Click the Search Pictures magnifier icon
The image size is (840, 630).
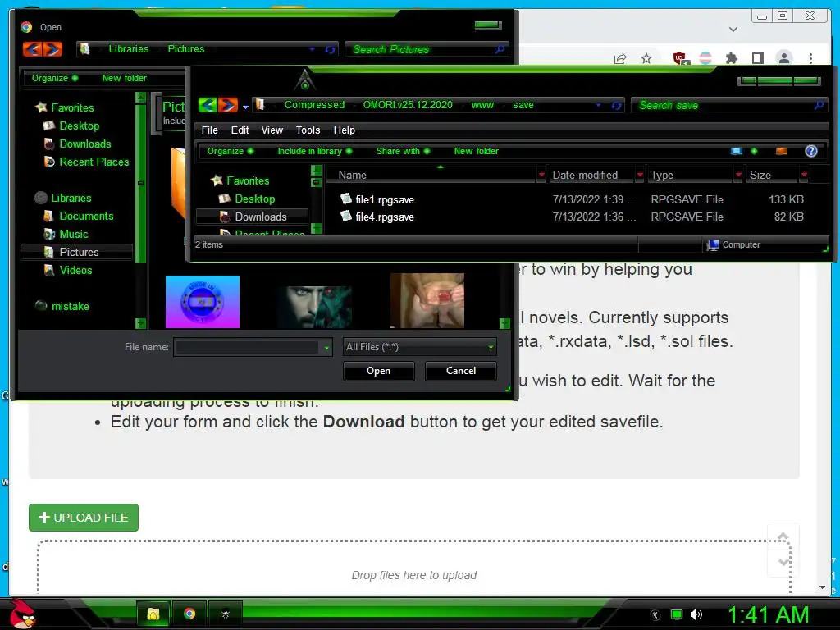point(500,49)
